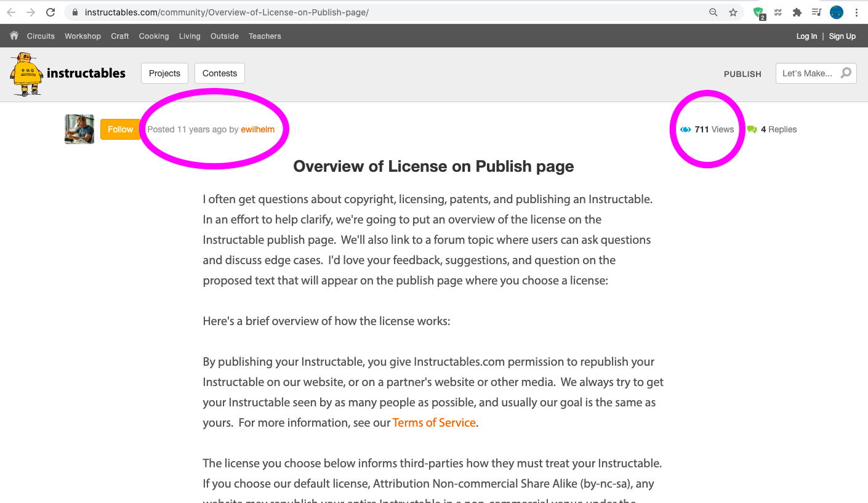
Task: Open the ewilhelm author profile link
Action: [x=258, y=129]
